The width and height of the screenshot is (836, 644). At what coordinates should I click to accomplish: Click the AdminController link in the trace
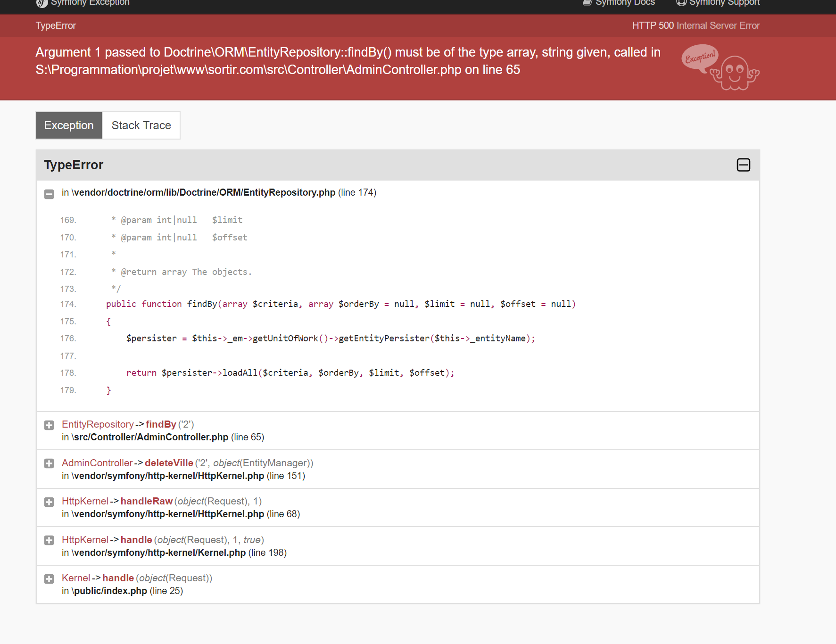coord(97,463)
